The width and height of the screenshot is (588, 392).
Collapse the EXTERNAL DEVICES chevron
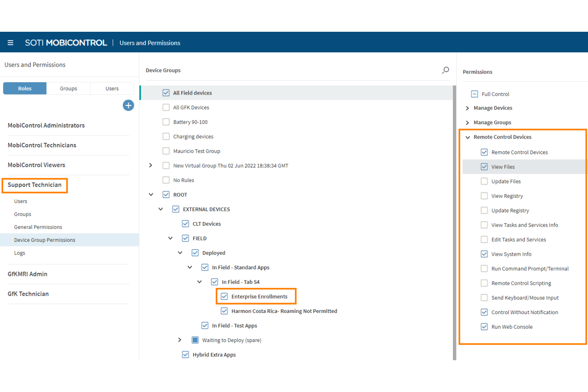click(x=161, y=209)
